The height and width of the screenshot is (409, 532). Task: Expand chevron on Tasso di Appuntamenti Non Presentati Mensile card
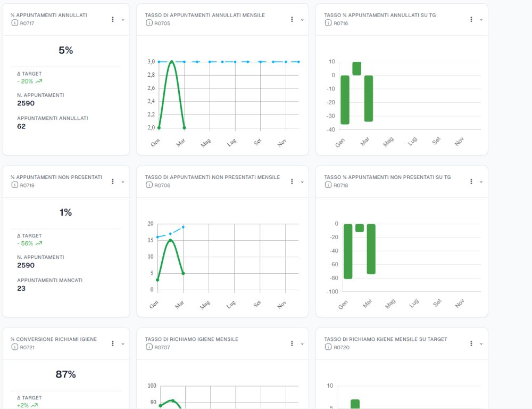click(x=302, y=182)
